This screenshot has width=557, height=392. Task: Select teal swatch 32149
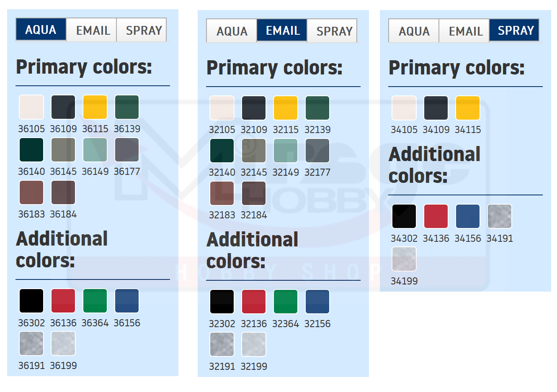coord(286,151)
